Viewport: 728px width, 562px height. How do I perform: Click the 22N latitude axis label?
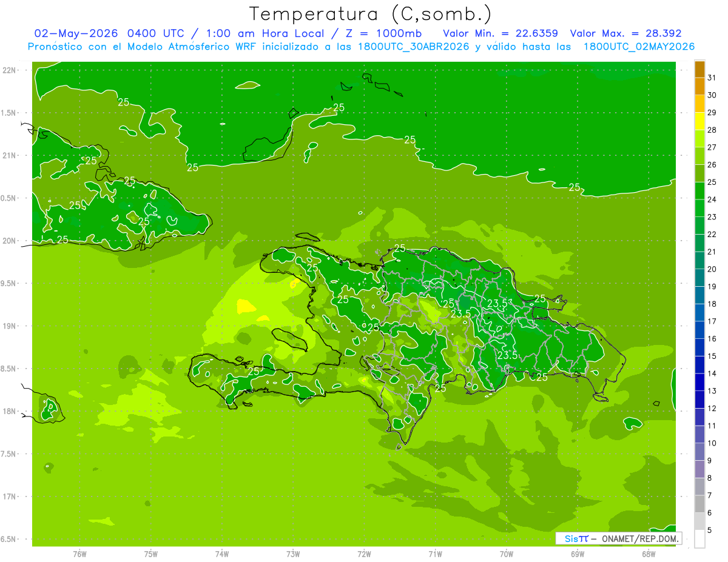click(10, 70)
